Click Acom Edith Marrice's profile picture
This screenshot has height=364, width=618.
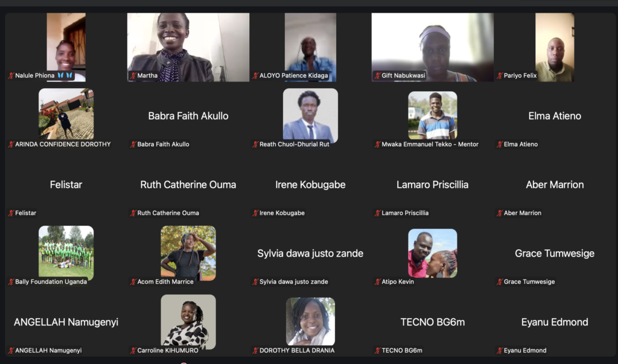[x=188, y=253]
